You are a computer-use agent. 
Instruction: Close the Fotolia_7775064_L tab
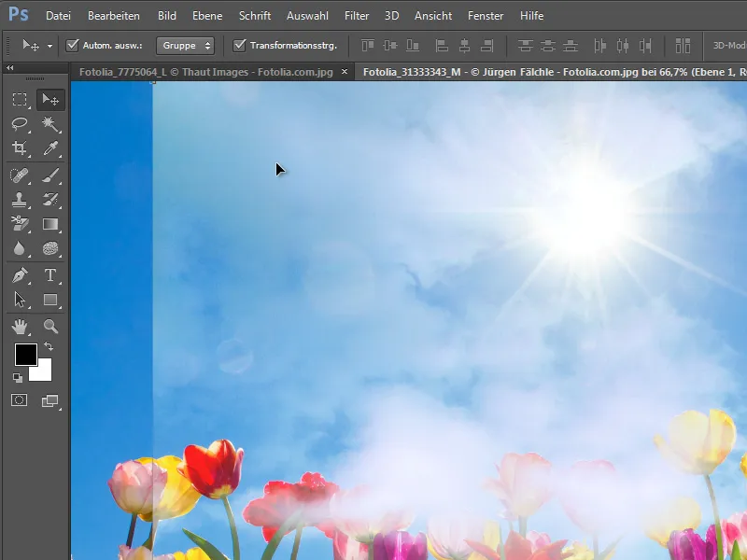tap(345, 72)
